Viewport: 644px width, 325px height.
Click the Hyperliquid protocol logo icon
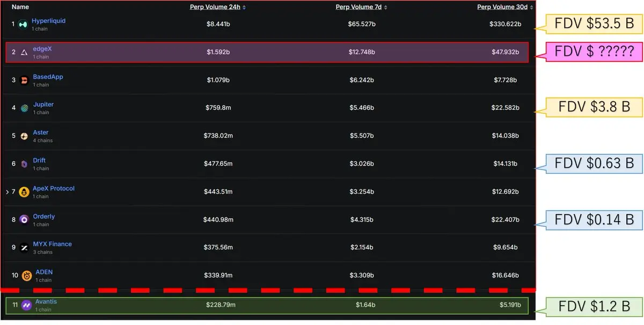tap(23, 24)
